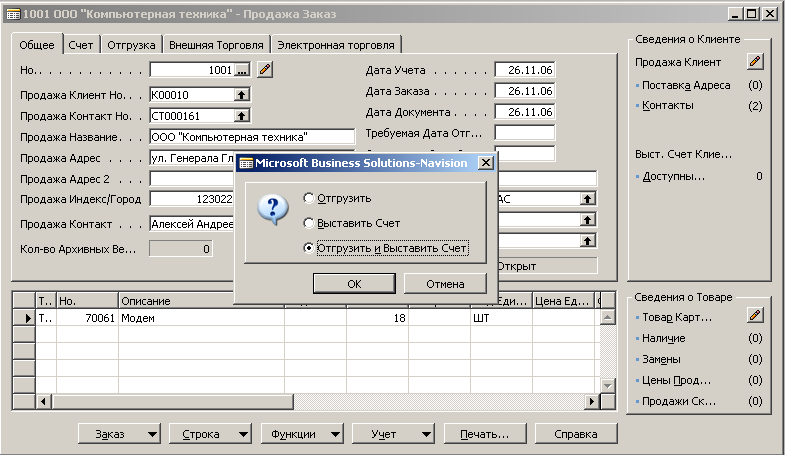Confirm the dialog with OK

coord(354,284)
